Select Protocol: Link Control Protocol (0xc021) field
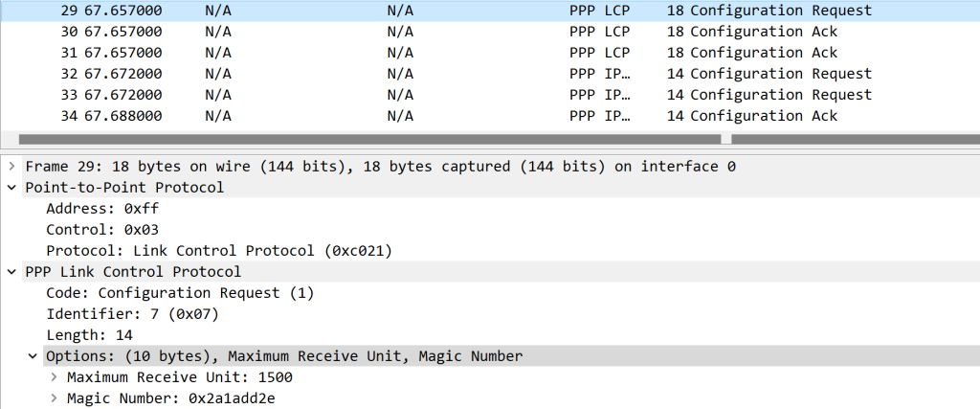Viewport: 980px width, 409px height. click(219, 251)
